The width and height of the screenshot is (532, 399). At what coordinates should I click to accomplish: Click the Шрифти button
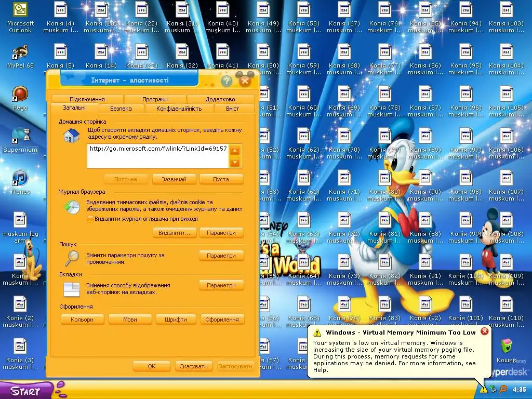click(x=176, y=320)
